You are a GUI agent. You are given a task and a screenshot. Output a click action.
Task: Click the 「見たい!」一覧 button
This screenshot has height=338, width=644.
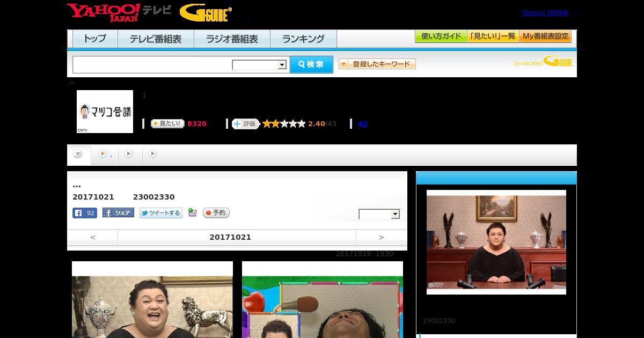point(493,36)
